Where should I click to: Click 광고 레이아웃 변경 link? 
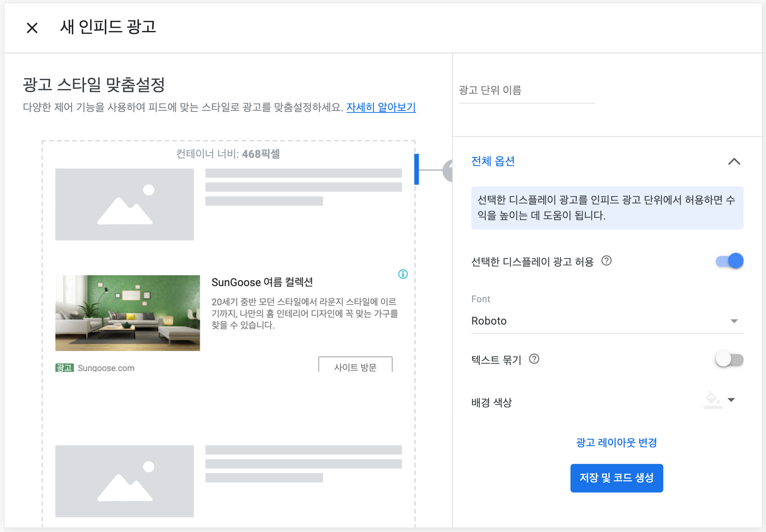pyautogui.click(x=616, y=442)
